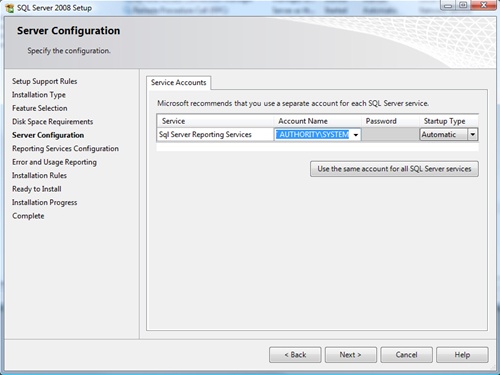Select Reporting Services Configuration step

[65, 149]
